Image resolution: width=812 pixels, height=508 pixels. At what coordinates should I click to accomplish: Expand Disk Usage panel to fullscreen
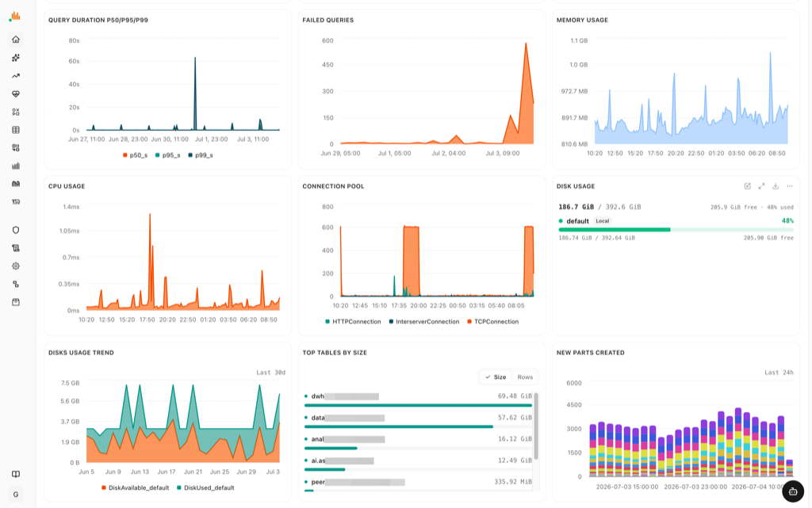[761, 186]
